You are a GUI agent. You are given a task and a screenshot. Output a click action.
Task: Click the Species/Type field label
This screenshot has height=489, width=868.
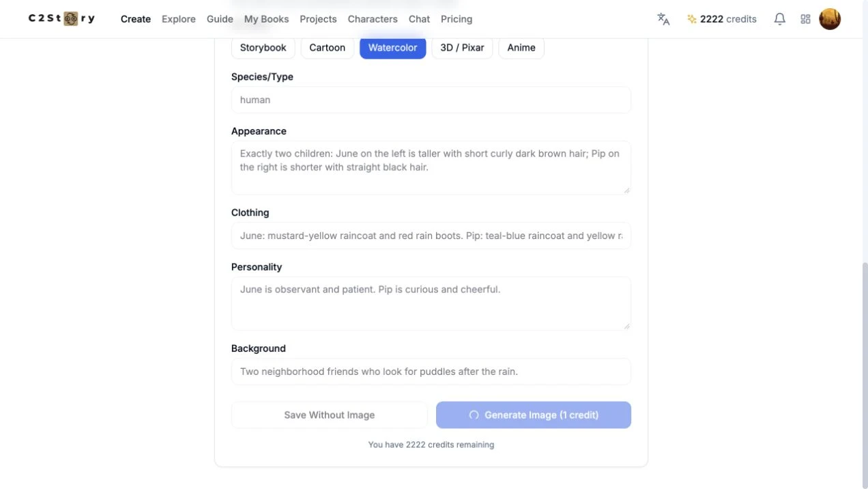262,76
